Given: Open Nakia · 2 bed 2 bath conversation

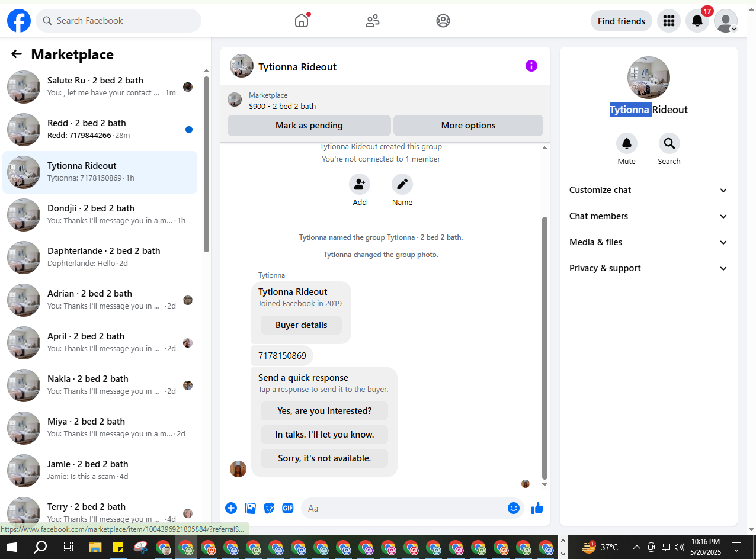Looking at the screenshot, I should [100, 385].
